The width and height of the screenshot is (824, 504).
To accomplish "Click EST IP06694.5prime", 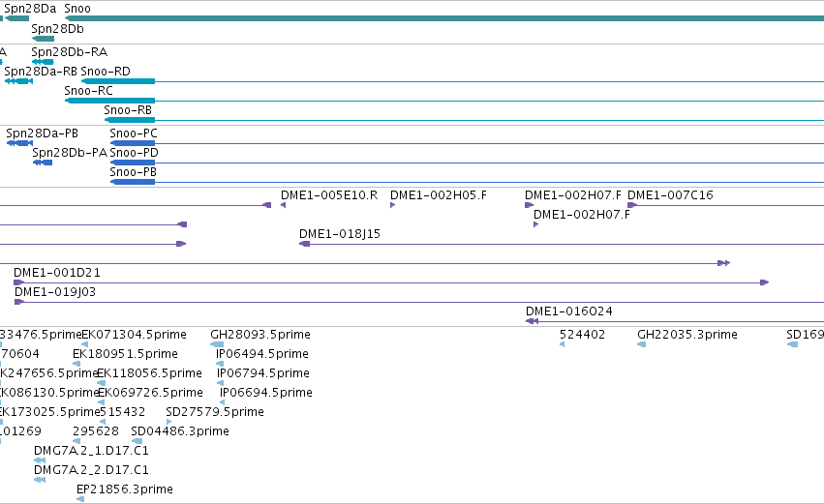I will pos(223,402).
